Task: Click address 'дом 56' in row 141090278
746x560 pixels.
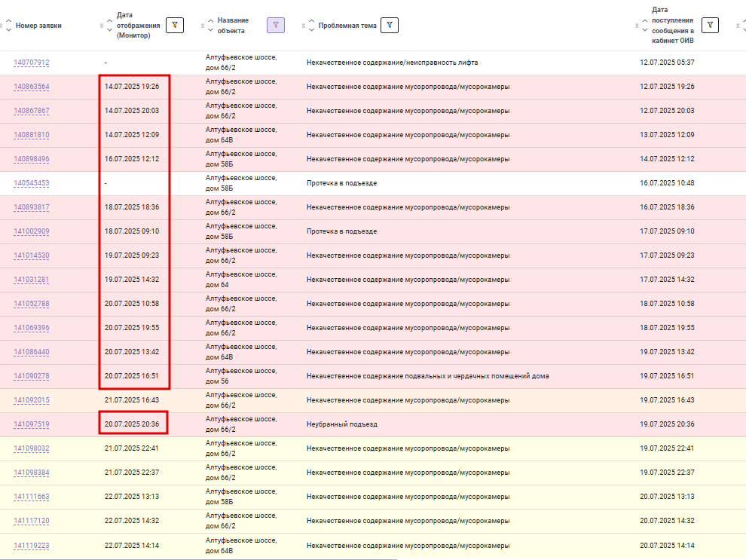Action: click(x=217, y=381)
